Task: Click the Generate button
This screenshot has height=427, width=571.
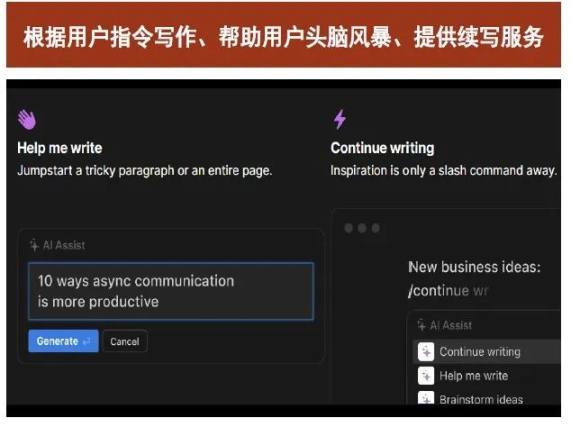Action: click(63, 341)
